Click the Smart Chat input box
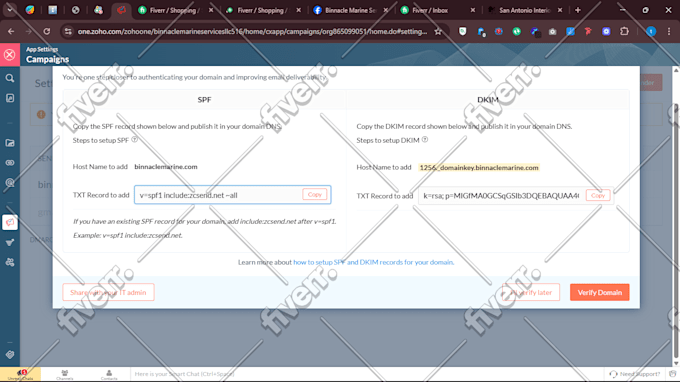The image size is (680, 382). [366, 374]
